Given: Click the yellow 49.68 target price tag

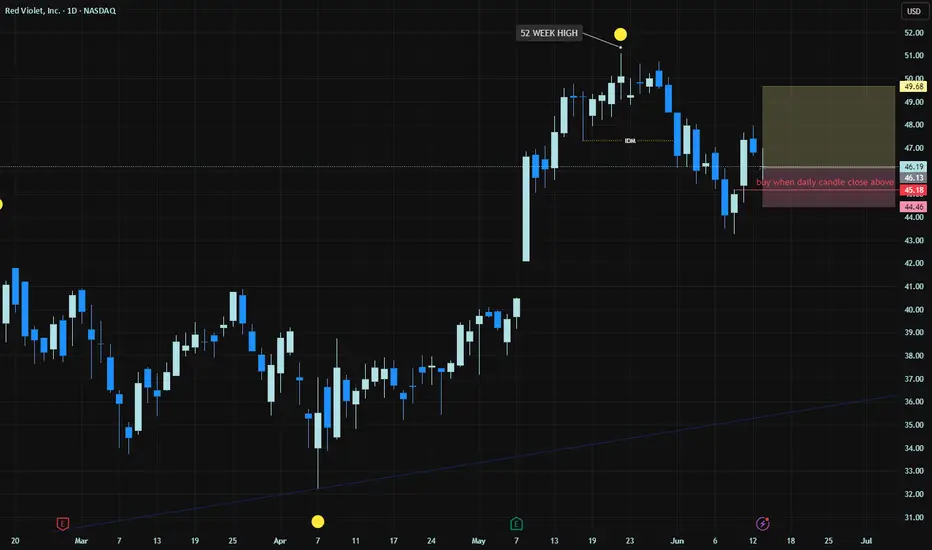Looking at the screenshot, I should pos(914,87).
